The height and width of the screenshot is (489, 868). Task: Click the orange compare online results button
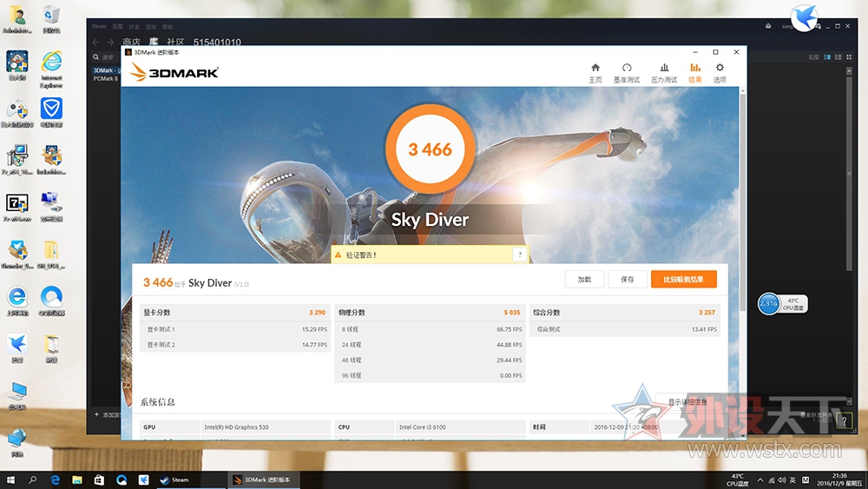click(x=684, y=279)
